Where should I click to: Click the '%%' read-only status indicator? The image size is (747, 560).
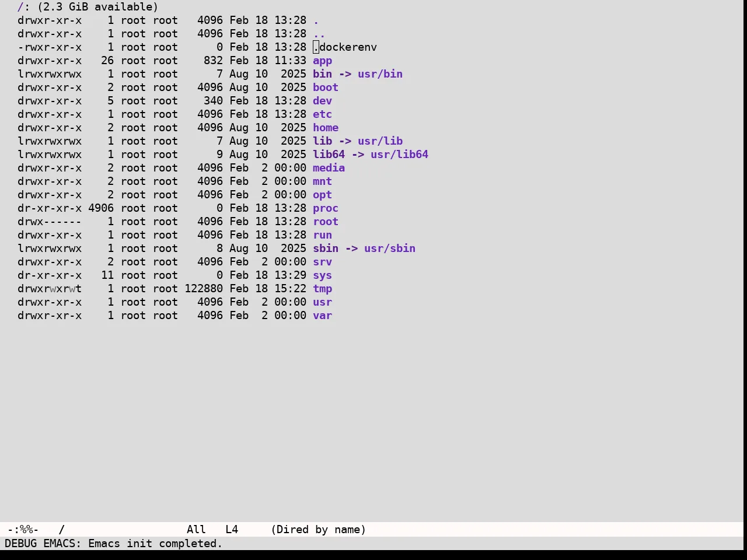27,530
